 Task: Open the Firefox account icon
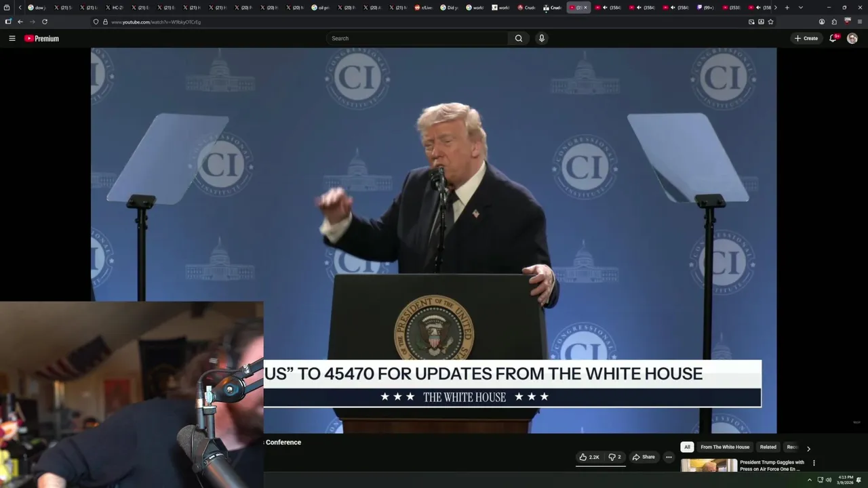822,22
